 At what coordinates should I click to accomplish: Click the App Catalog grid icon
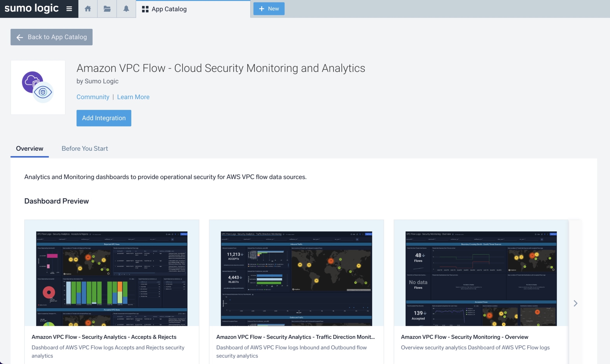tap(145, 9)
